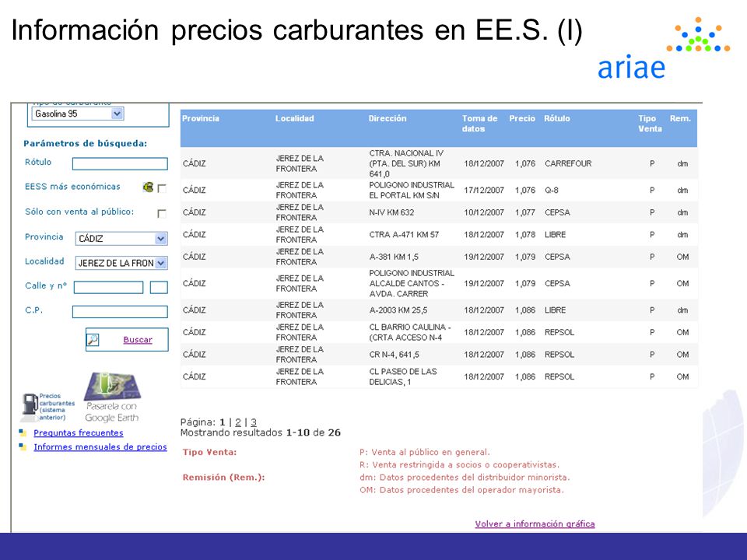Expand the Localidad JEREZ DE LA FRON dropdown
This screenshot has height=560, width=747.
[121, 263]
